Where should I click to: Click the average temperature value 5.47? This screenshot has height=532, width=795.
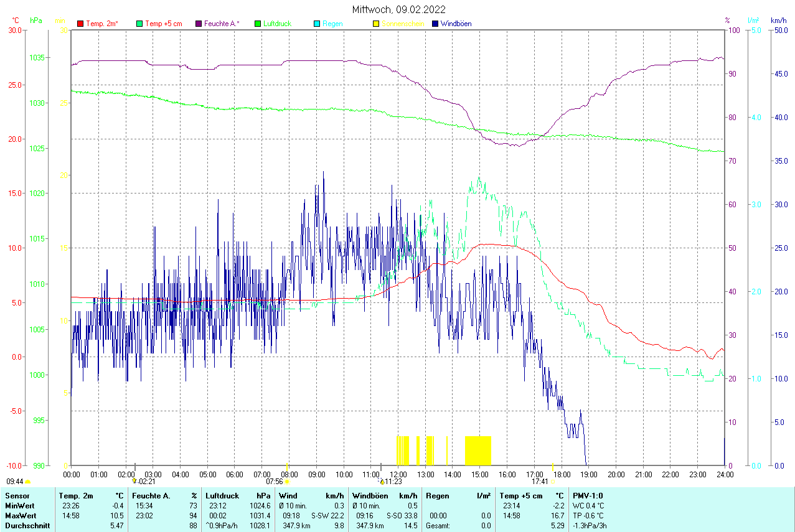coord(117,526)
